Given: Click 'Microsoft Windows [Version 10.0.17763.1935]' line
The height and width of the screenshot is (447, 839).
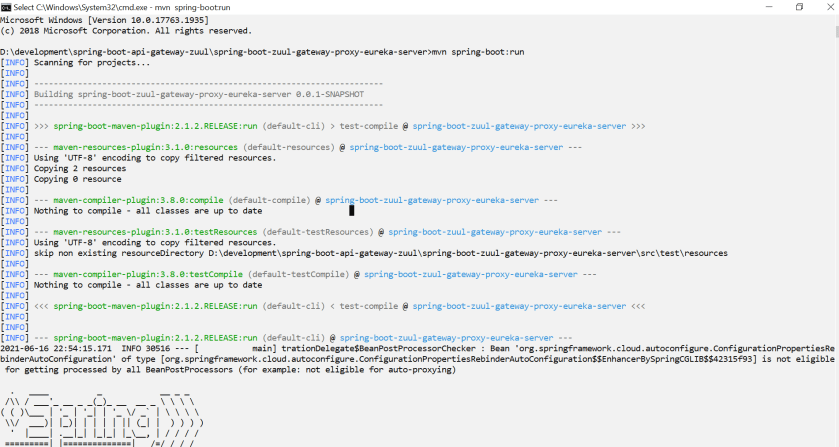Looking at the screenshot, I should pyautogui.click(x=104, y=20).
